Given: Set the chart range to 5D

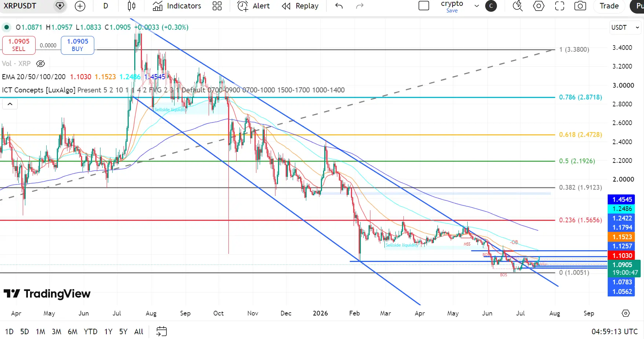Looking at the screenshot, I should (x=25, y=332).
